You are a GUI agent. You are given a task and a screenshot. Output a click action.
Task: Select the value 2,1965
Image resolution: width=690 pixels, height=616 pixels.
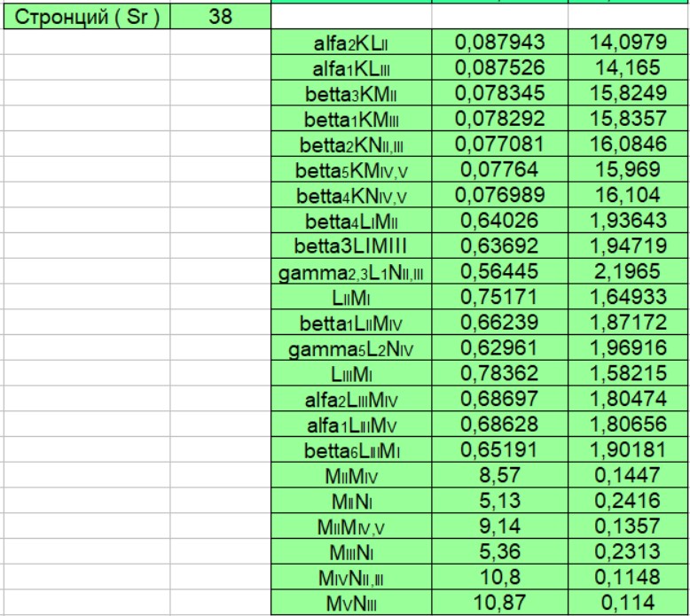tap(628, 272)
